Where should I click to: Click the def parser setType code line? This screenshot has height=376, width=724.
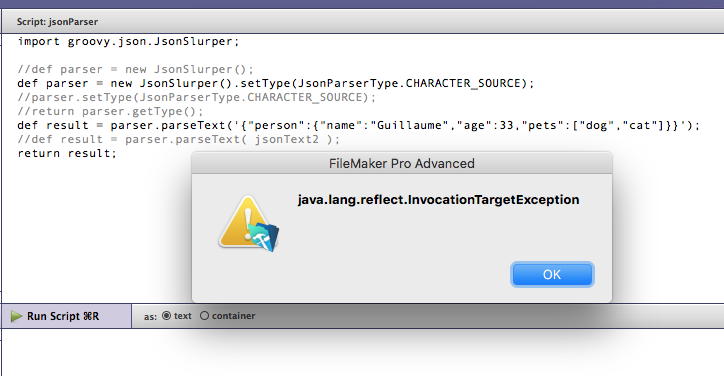276,83
